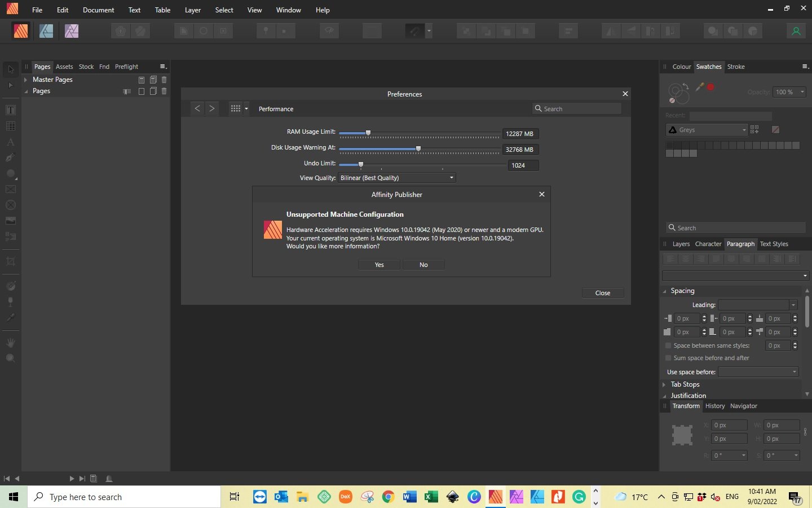The height and width of the screenshot is (508, 812).
Task: Open Swatches panel options menu icon
Action: point(805,67)
